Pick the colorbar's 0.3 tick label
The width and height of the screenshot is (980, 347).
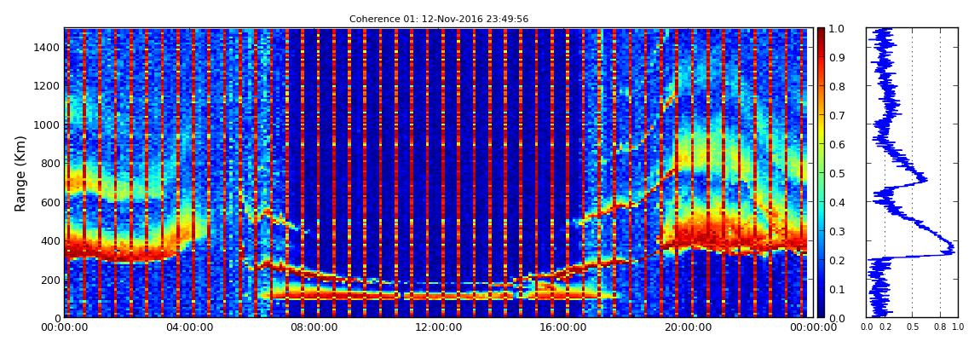point(838,231)
